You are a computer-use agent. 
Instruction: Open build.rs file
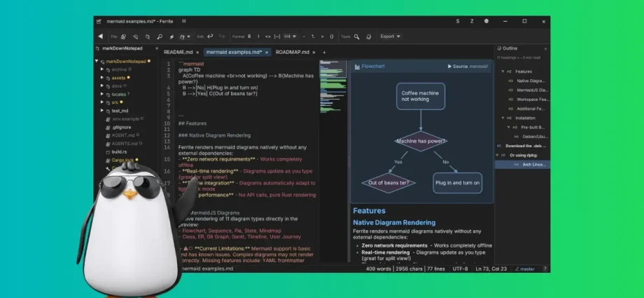(x=119, y=152)
